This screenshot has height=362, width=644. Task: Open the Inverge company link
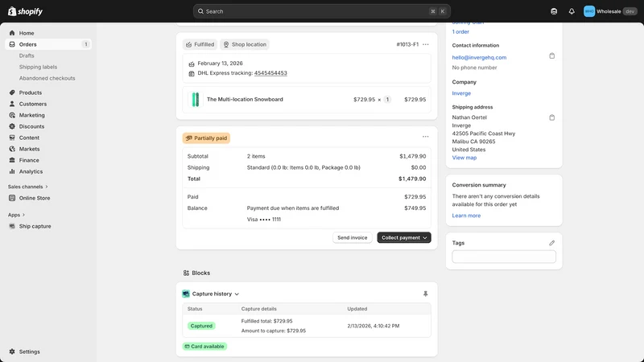pos(461,93)
